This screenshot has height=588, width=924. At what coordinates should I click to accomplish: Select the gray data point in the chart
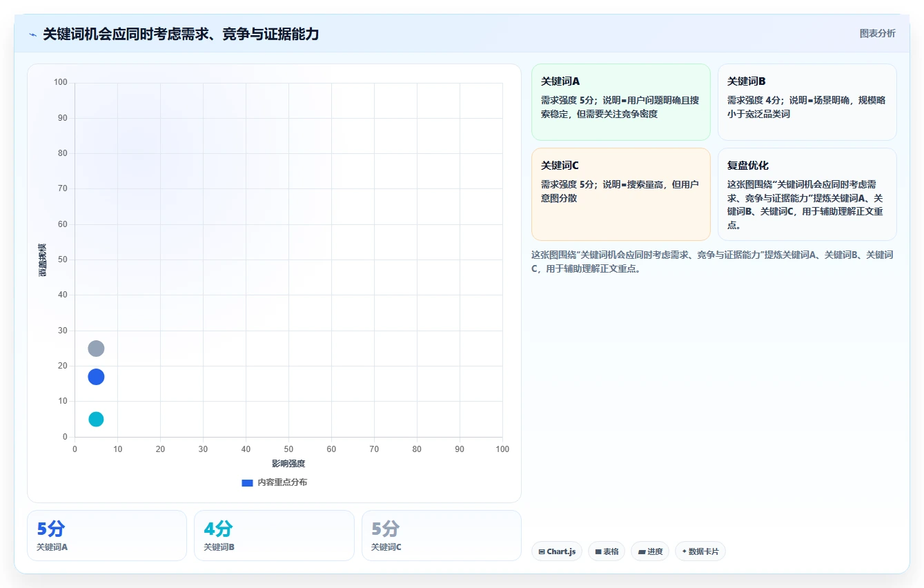click(96, 349)
